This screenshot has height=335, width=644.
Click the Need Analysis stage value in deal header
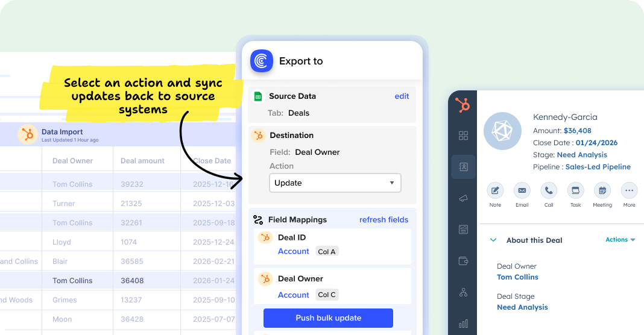coord(582,155)
